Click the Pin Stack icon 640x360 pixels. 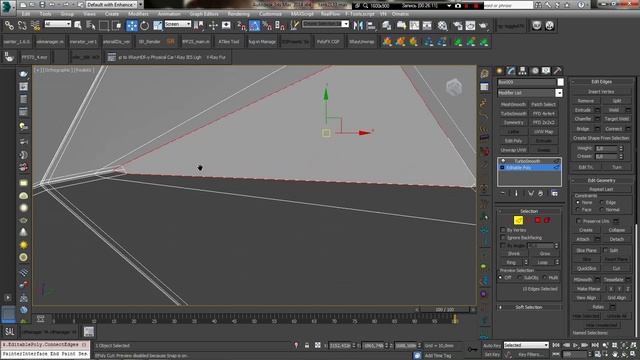(x=503, y=193)
